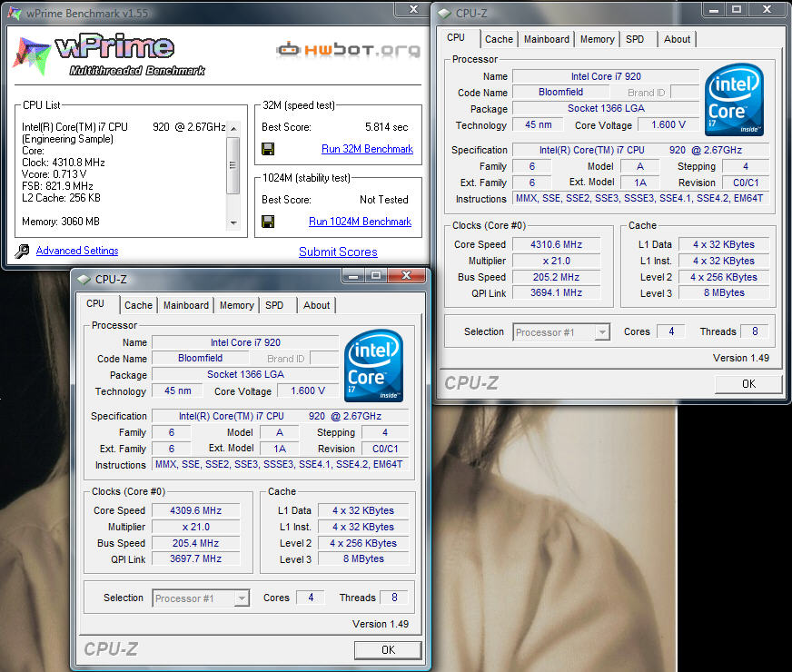The width and height of the screenshot is (792, 672).
Task: Close the lower CPU-Z window
Action: point(406,276)
